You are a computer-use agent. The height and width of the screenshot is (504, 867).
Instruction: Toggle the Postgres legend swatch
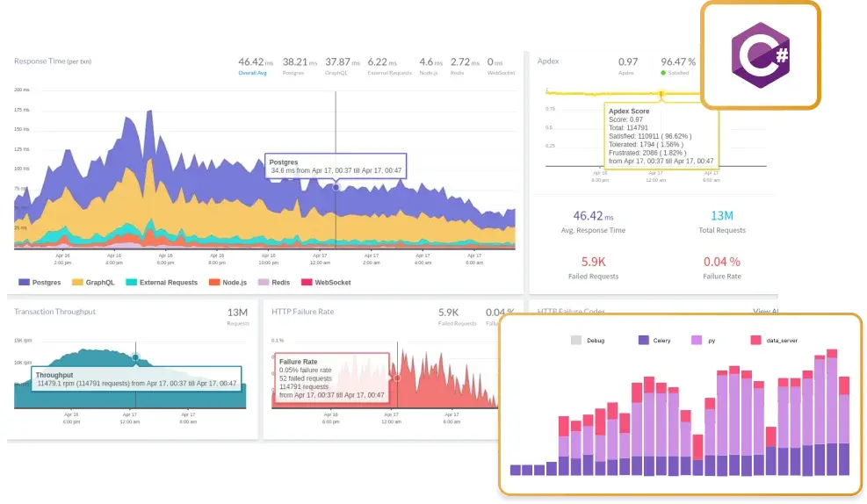(x=24, y=282)
